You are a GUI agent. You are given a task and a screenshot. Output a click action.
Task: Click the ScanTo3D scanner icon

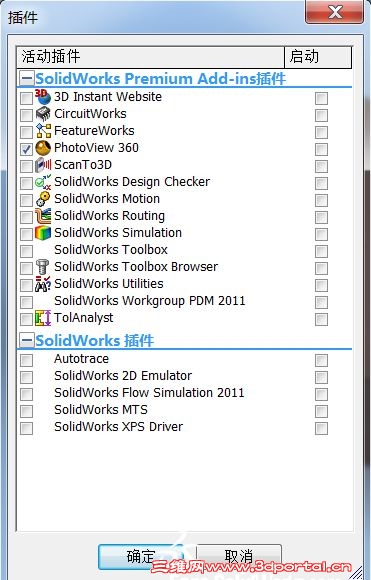pos(43,165)
